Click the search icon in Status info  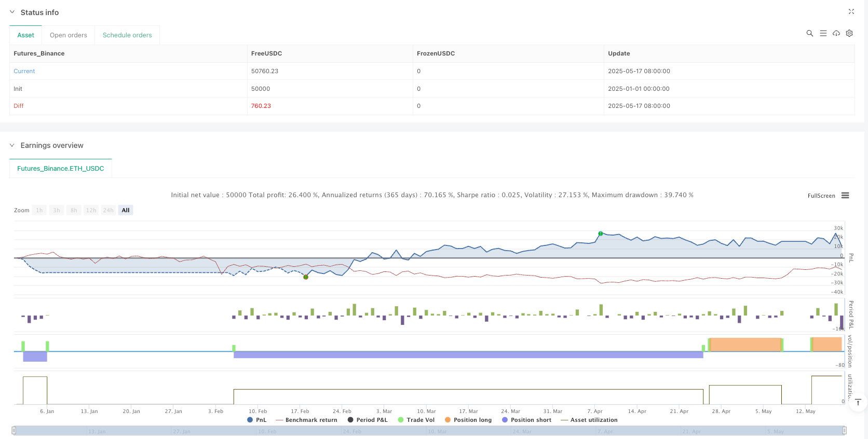click(809, 33)
